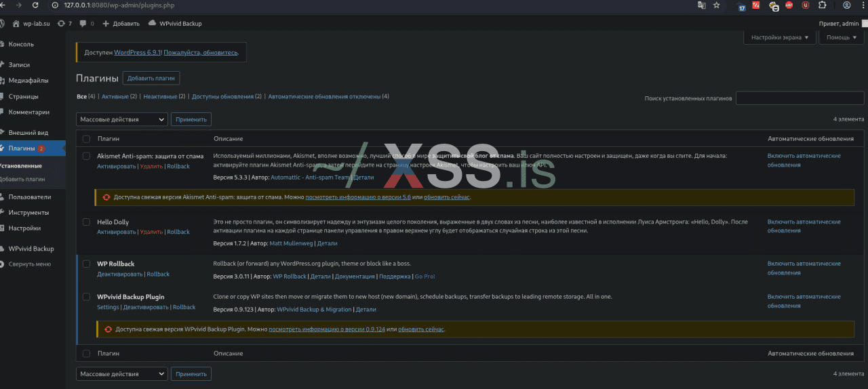Focus the plugin search input field
Screen dimensions: 868x389
(800, 98)
